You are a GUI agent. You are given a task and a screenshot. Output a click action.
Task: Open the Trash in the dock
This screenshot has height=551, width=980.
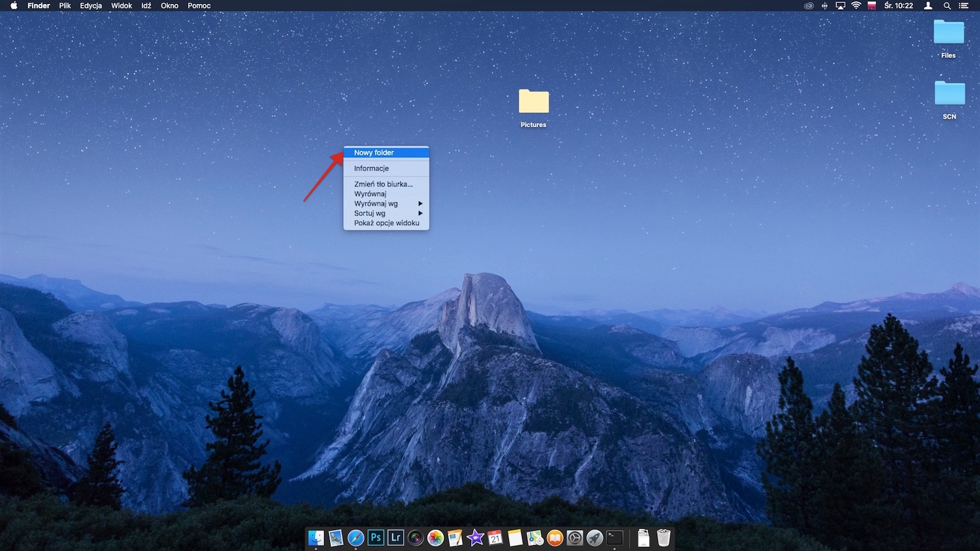(664, 537)
